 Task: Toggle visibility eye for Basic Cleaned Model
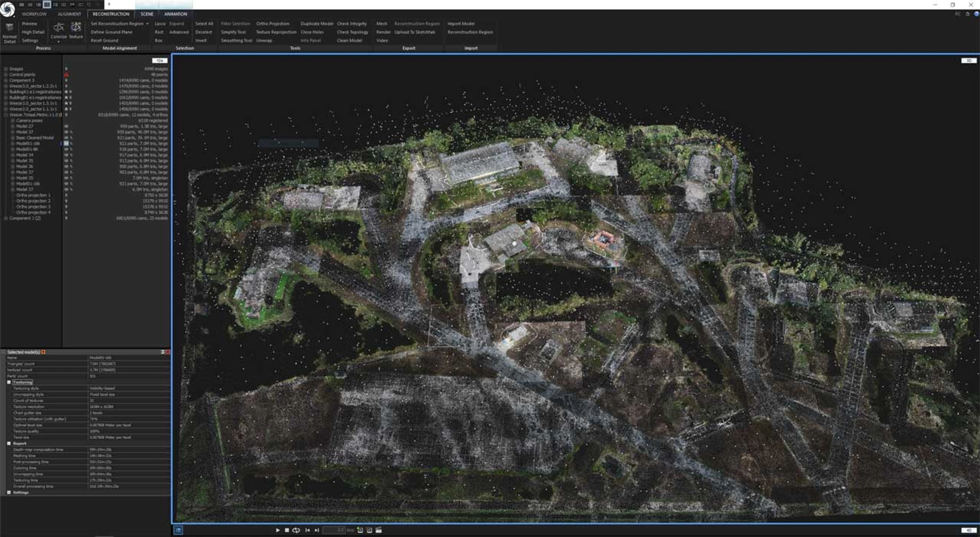66,138
